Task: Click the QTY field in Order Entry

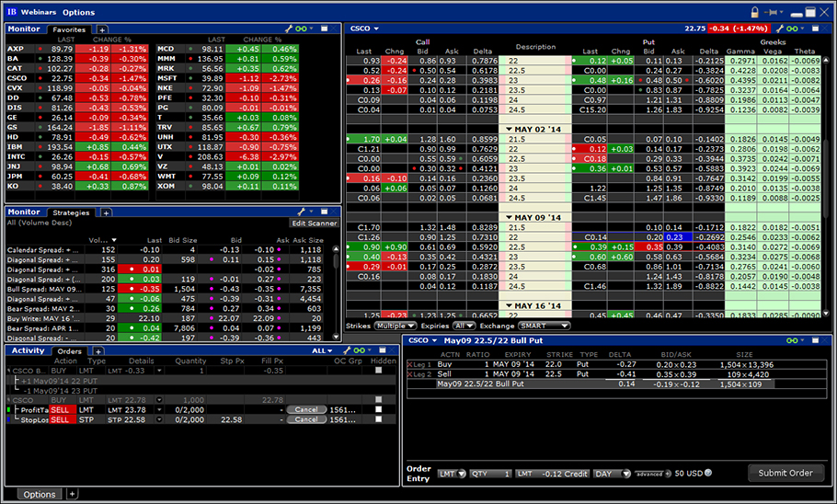Action: (490, 474)
